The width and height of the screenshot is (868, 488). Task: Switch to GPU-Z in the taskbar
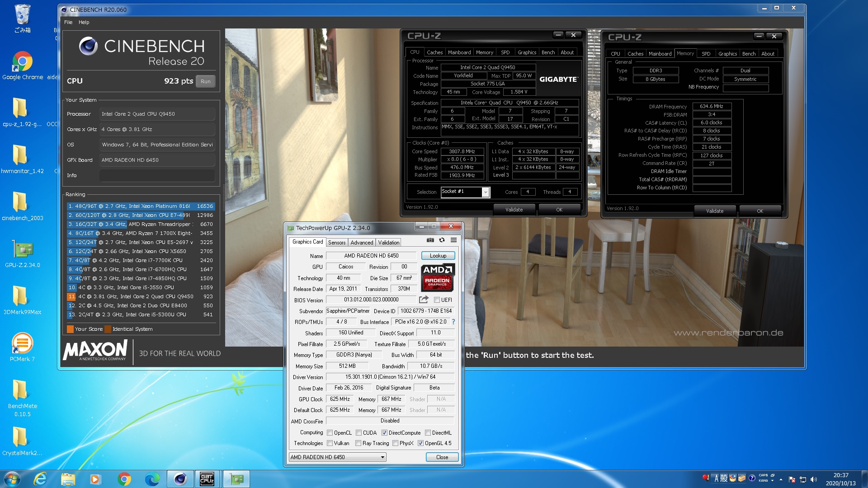coord(236,479)
